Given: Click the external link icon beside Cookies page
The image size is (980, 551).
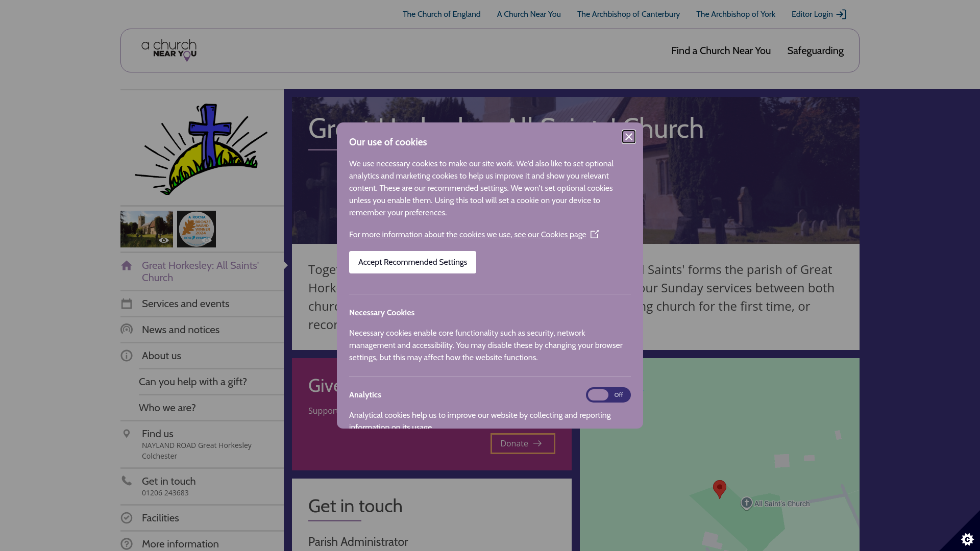Looking at the screenshot, I should click(x=595, y=234).
